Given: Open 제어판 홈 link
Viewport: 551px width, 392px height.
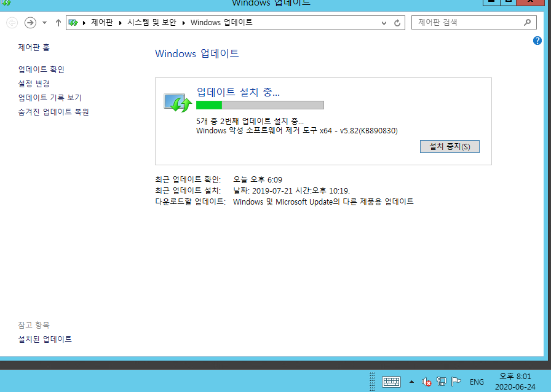Looking at the screenshot, I should 34,47.
